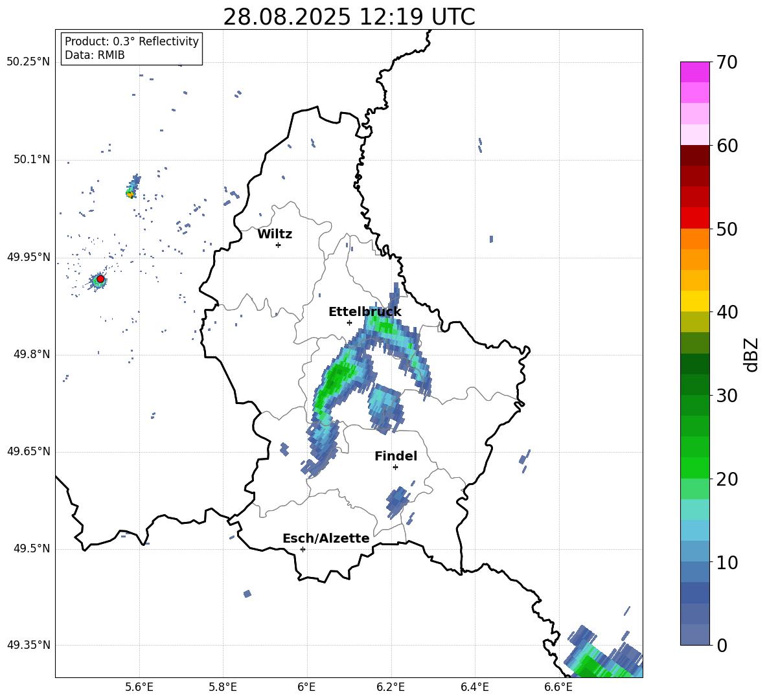The image size is (767, 700).
Task: Click the 0 value on colorbar
Action: click(722, 646)
